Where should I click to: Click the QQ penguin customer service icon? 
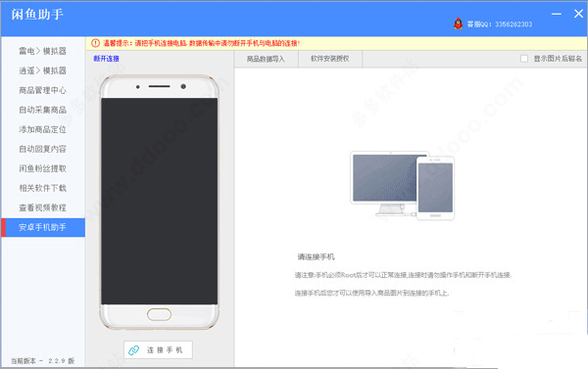pos(458,23)
